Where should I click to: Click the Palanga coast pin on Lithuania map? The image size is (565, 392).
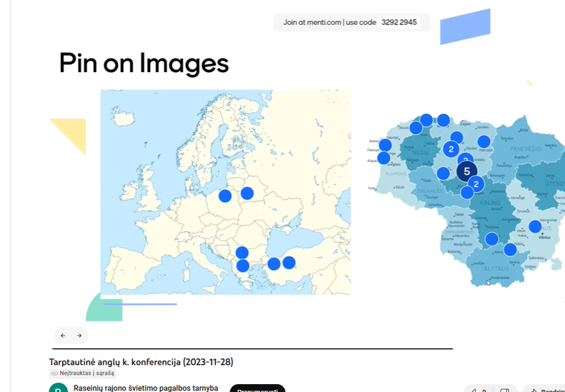(385, 146)
